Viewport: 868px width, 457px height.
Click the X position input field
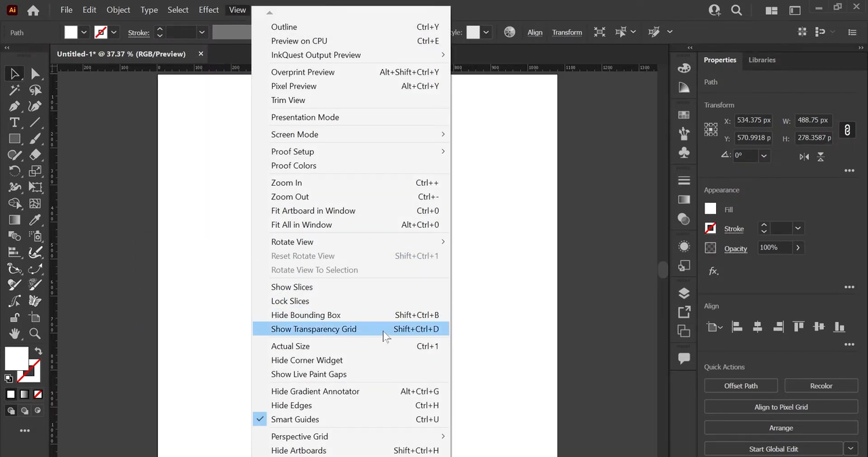pyautogui.click(x=754, y=121)
